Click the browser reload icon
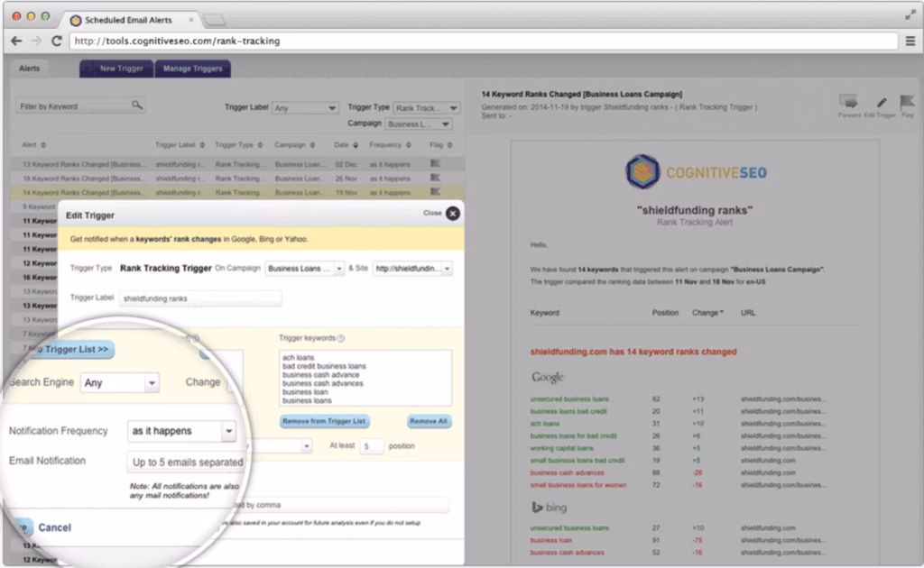Screen dimensions: 924x568 pos(58,41)
